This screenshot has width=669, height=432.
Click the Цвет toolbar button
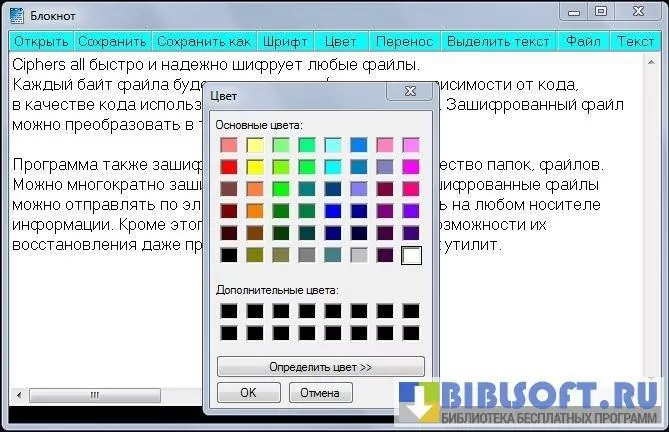[x=341, y=42]
